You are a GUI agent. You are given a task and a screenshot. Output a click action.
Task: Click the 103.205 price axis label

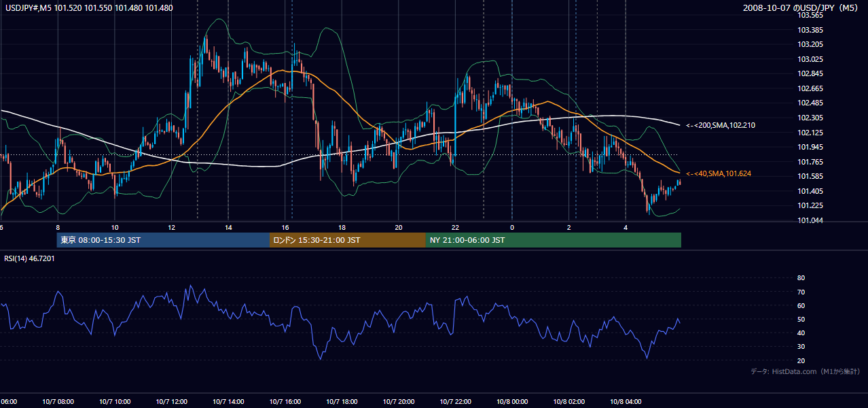(810, 44)
